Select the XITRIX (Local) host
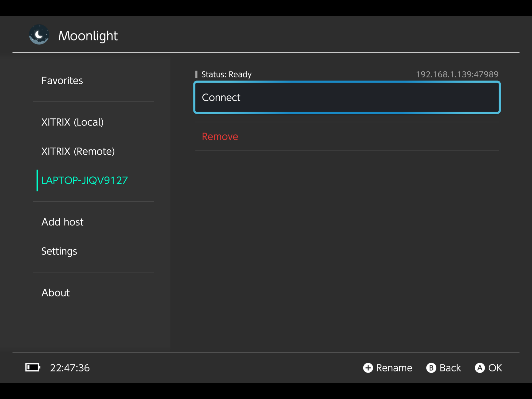The image size is (532, 399). tap(93, 122)
